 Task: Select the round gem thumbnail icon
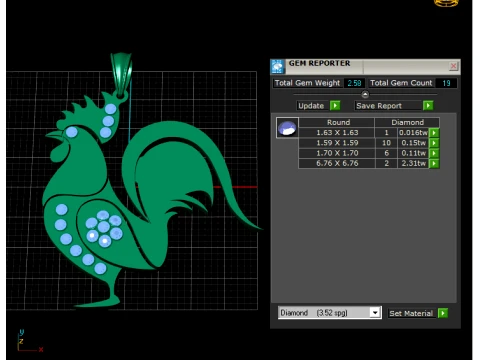pyautogui.click(x=287, y=128)
